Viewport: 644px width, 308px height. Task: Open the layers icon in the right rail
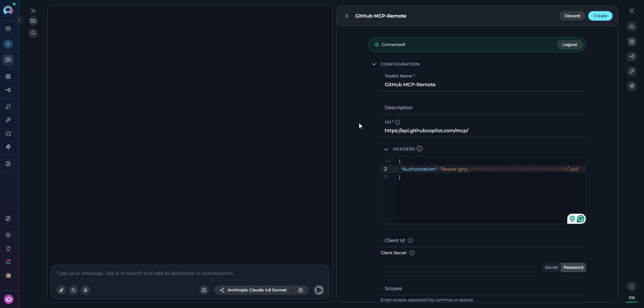coord(632,86)
